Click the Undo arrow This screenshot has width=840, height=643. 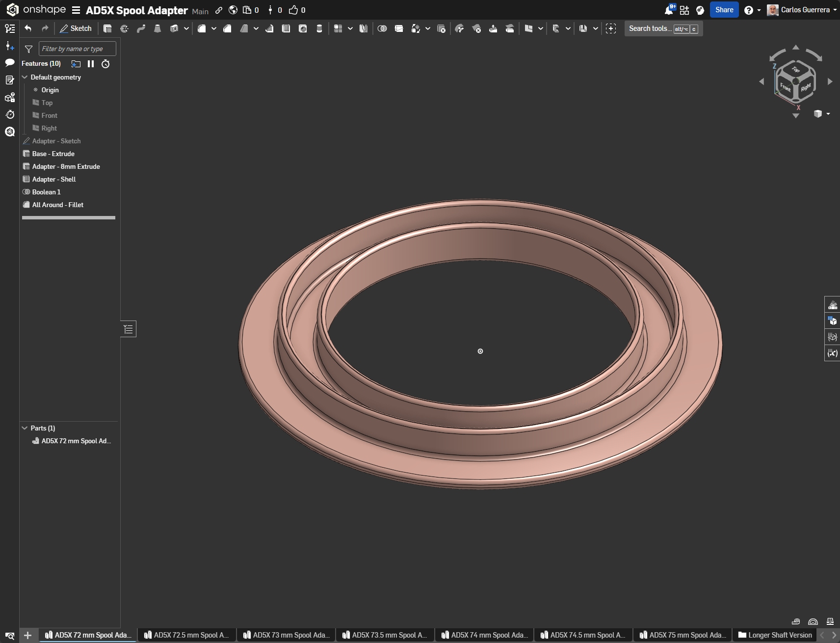click(x=28, y=28)
